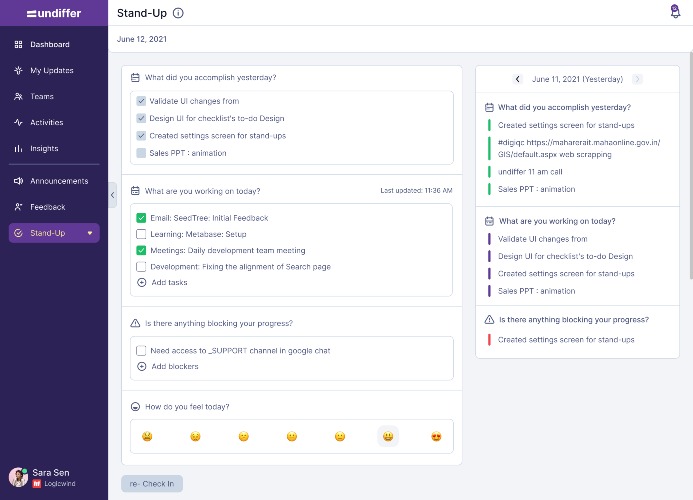Check the Sales PPT : animation item
This screenshot has height=500, width=693.
(x=141, y=153)
